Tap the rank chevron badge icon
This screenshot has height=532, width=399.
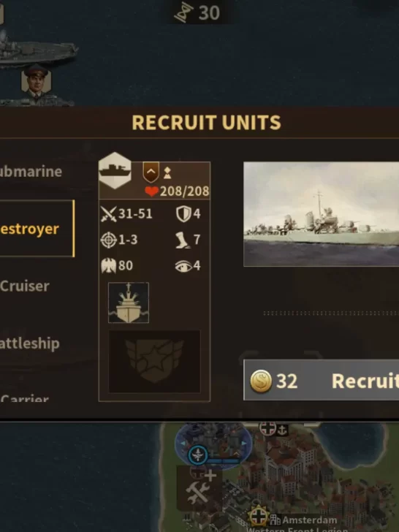click(151, 172)
